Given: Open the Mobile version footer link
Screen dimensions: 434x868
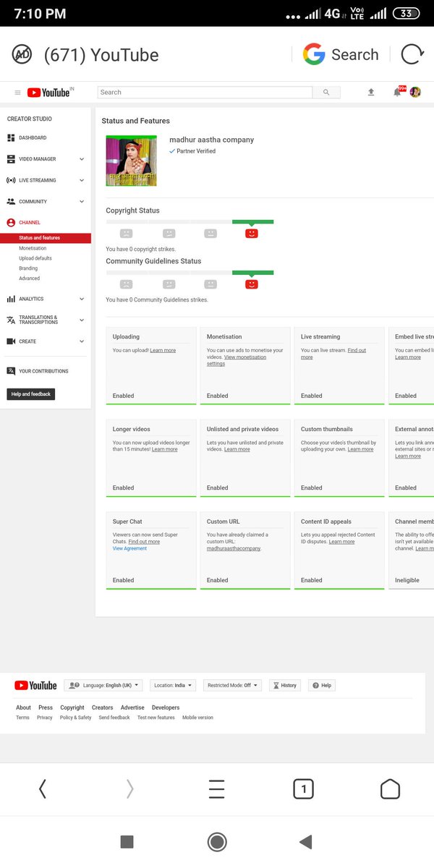Looking at the screenshot, I should tap(197, 718).
